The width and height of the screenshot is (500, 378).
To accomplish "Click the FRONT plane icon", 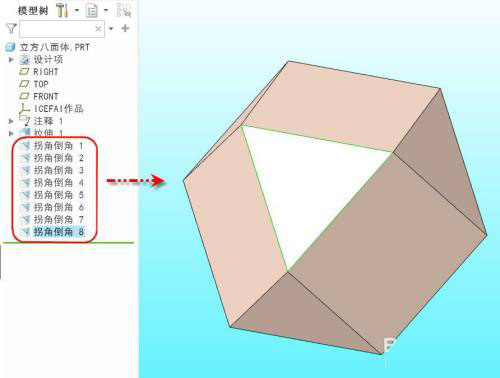I will (x=25, y=96).
